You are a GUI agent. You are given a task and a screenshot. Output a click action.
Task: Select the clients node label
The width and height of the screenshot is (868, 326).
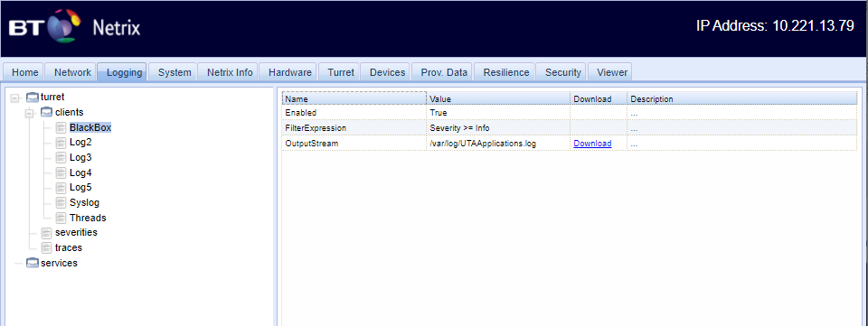[70, 112]
